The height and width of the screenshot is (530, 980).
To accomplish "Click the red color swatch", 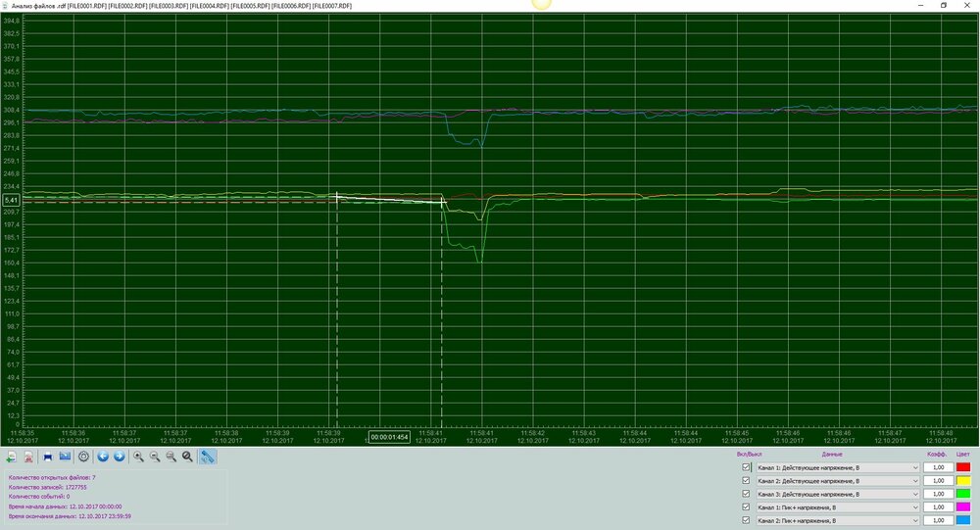I will tap(963, 467).
